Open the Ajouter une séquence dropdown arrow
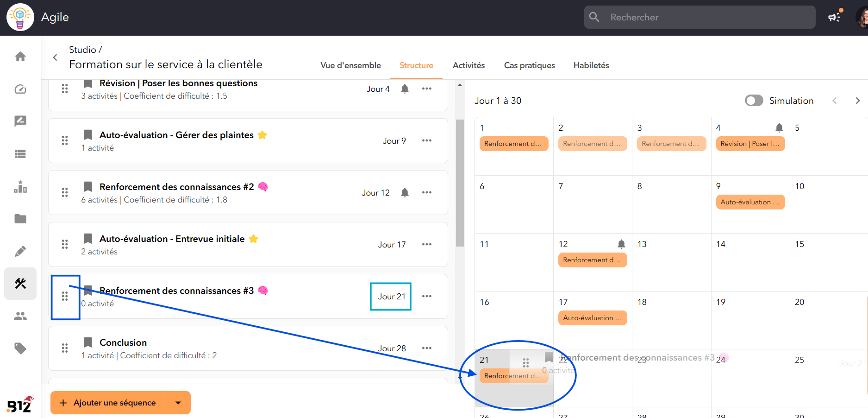 [x=178, y=403]
